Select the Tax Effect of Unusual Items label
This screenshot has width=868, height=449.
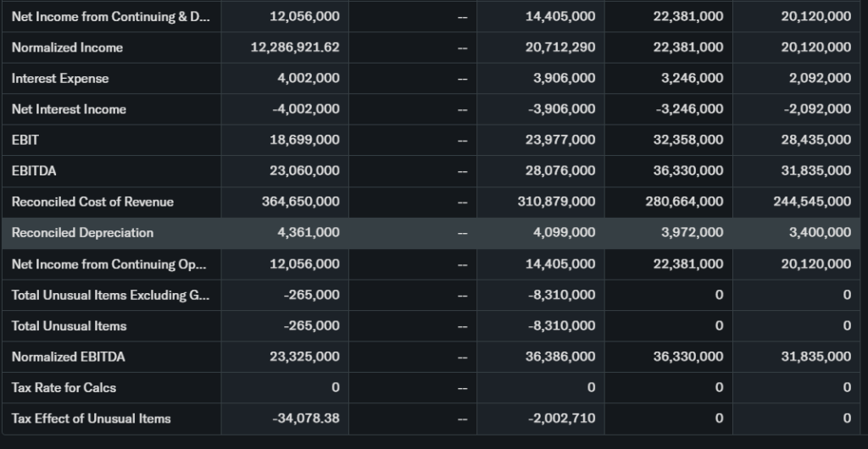point(91,419)
